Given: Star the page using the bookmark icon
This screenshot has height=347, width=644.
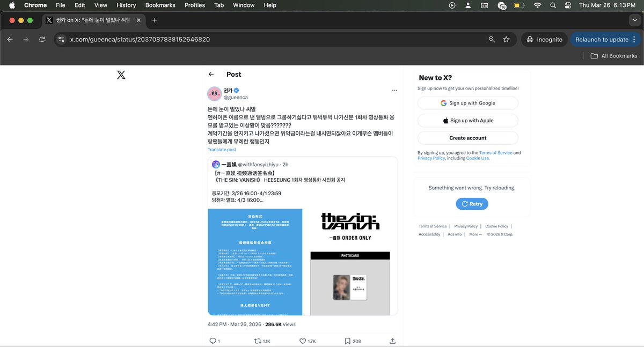Looking at the screenshot, I should pos(506,39).
